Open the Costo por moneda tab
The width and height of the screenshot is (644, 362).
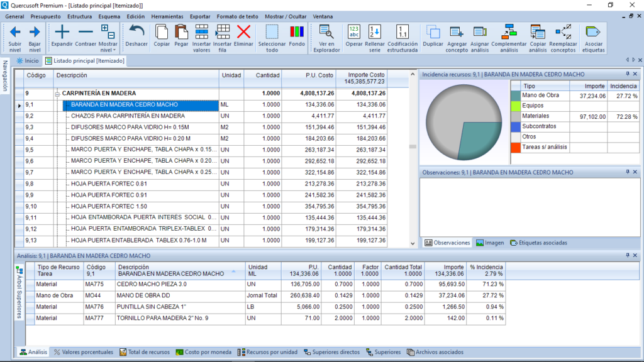(x=204, y=352)
